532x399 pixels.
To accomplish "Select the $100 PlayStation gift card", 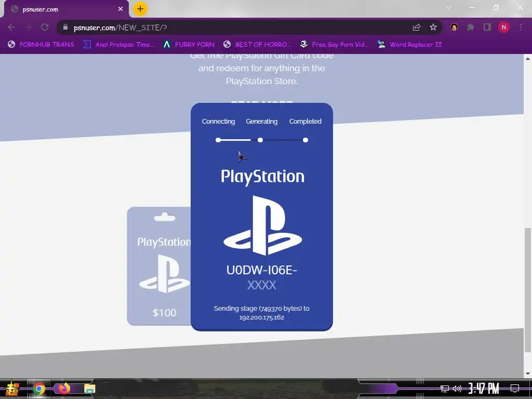I will [x=159, y=267].
